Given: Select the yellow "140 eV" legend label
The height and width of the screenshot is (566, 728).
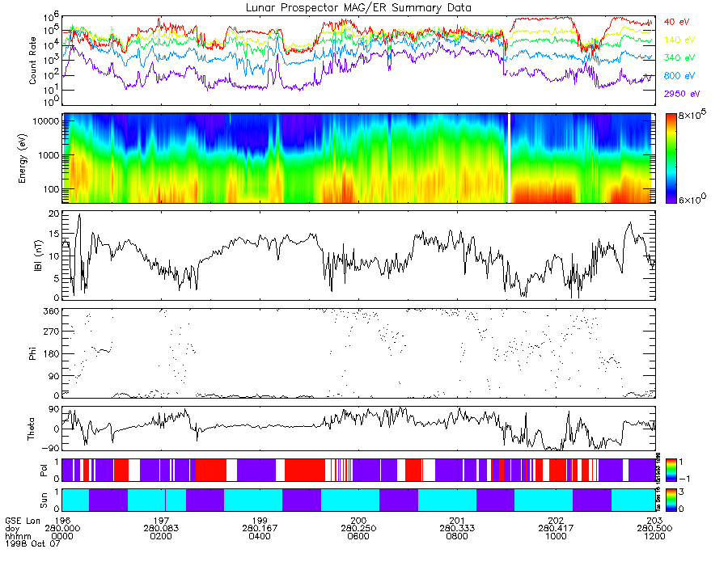Looking at the screenshot, I should click(x=679, y=40).
